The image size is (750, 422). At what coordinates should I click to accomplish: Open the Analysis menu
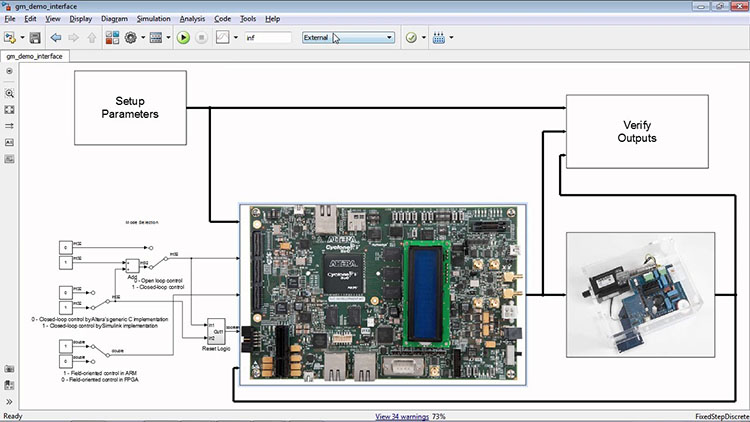(192, 19)
